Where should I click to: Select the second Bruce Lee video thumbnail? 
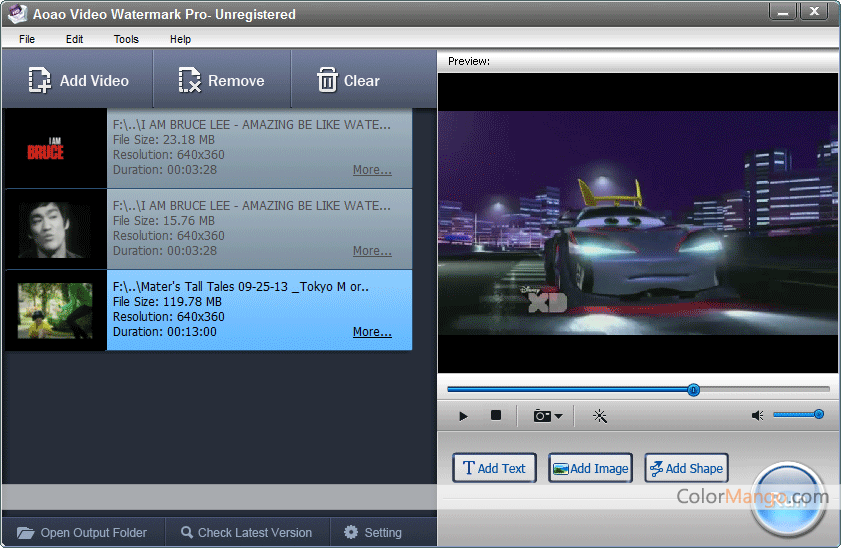[56, 230]
